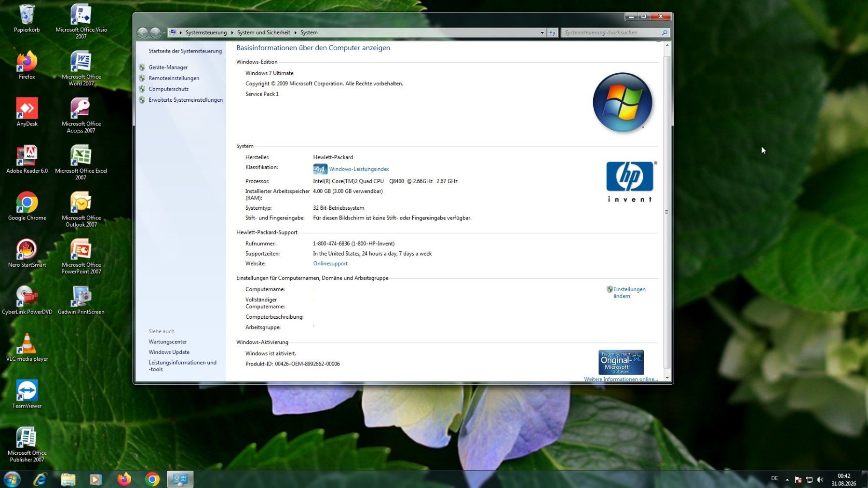Image resolution: width=868 pixels, height=488 pixels.
Task: Click the Systemsteuerung breadcrumb
Action: coord(206,32)
